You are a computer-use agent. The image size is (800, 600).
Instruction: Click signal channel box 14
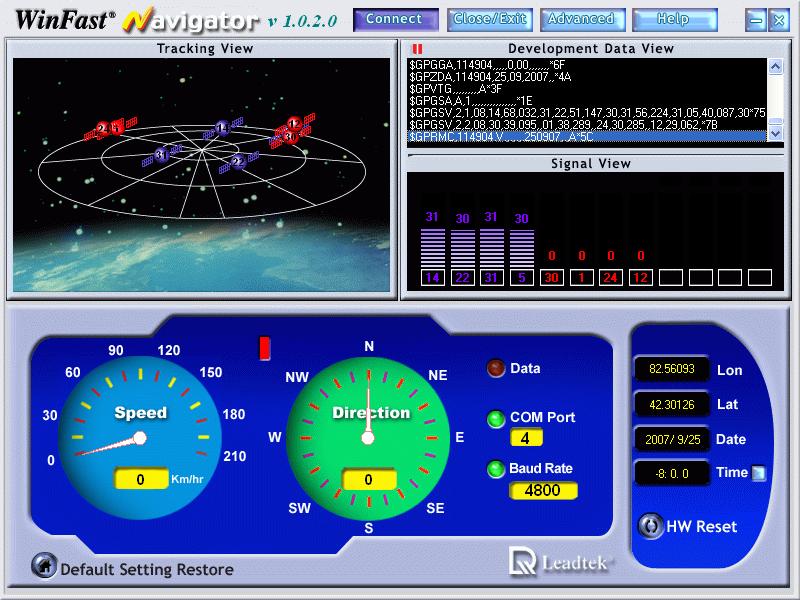click(x=433, y=278)
